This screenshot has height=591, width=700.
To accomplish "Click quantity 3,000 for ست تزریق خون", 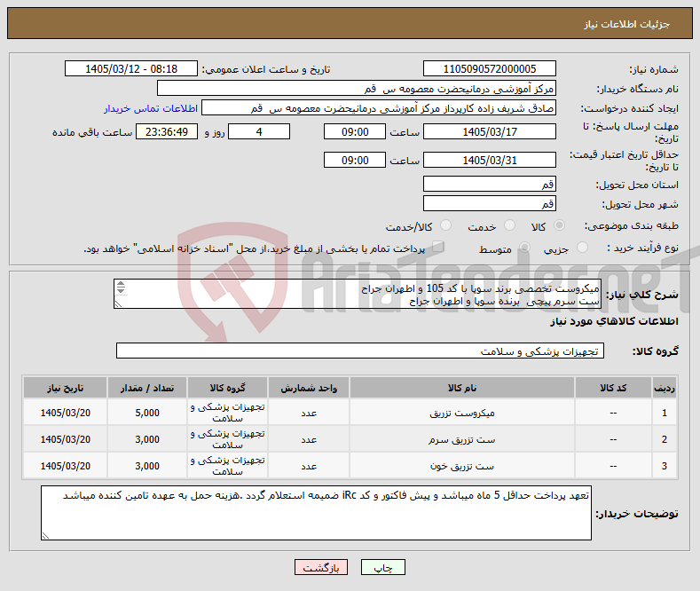I will [x=147, y=466].
